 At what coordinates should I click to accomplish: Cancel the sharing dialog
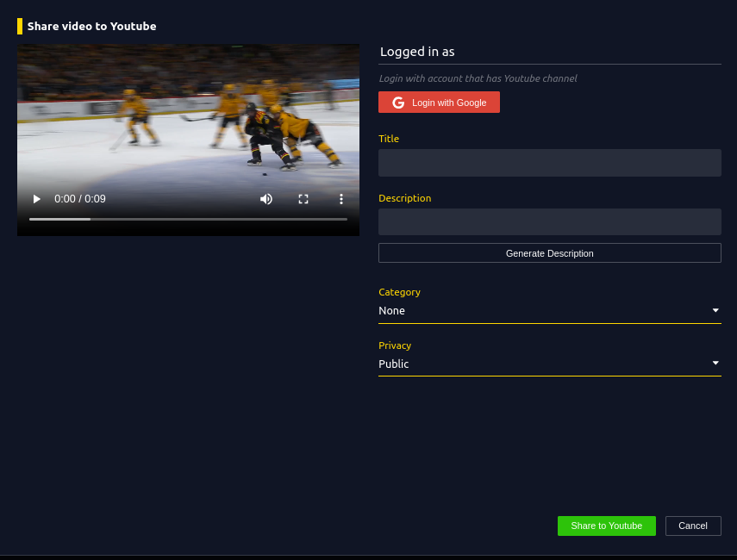[692, 526]
